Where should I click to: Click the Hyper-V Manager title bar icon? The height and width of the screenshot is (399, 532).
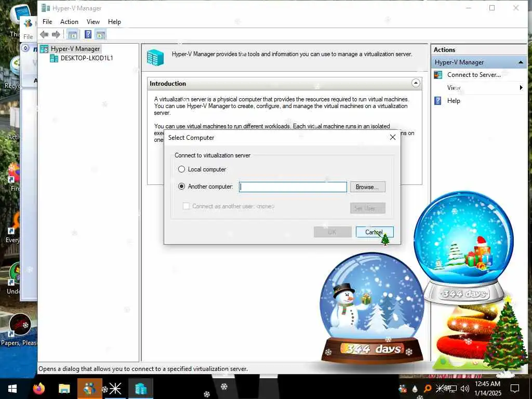pos(46,8)
